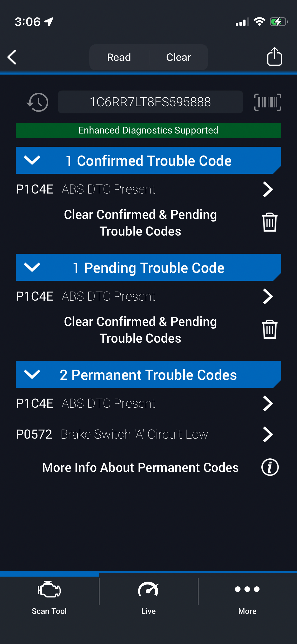297x644 pixels.
Task: Open VIN history clock icon
Action: 37,102
